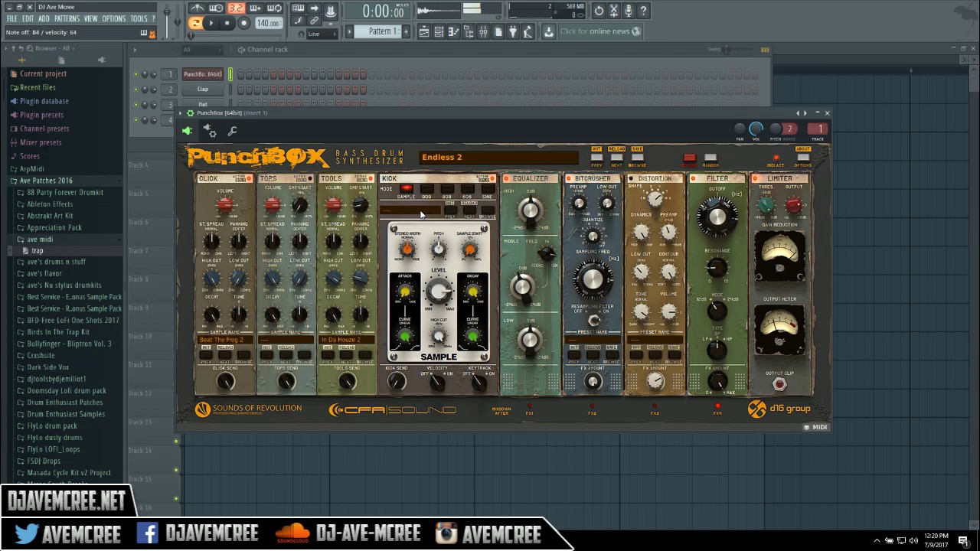This screenshot has width=980, height=551.
Task: Click the metronome icon in the transport bar
Action: coord(196,8)
